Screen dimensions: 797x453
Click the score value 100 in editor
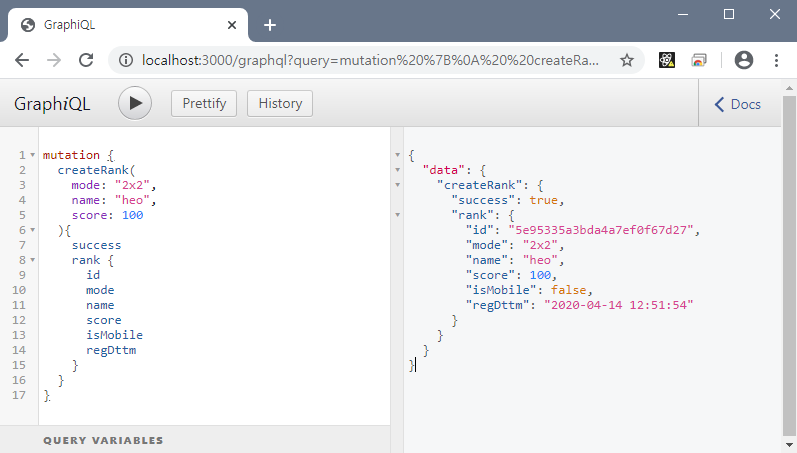(133, 215)
